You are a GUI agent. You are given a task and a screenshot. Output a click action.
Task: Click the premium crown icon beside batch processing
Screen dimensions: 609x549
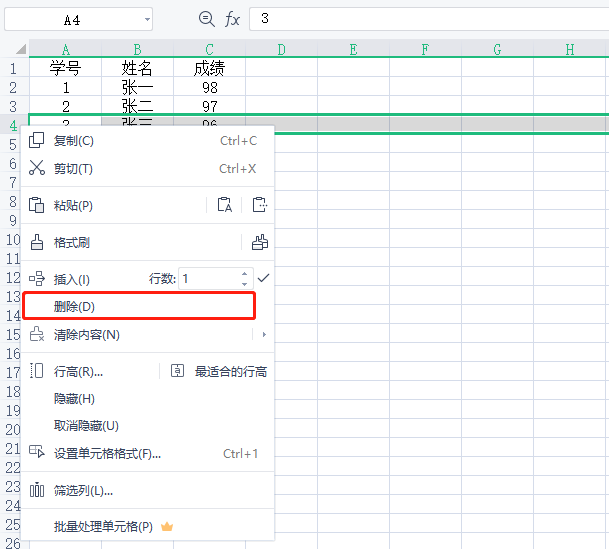tap(167, 526)
